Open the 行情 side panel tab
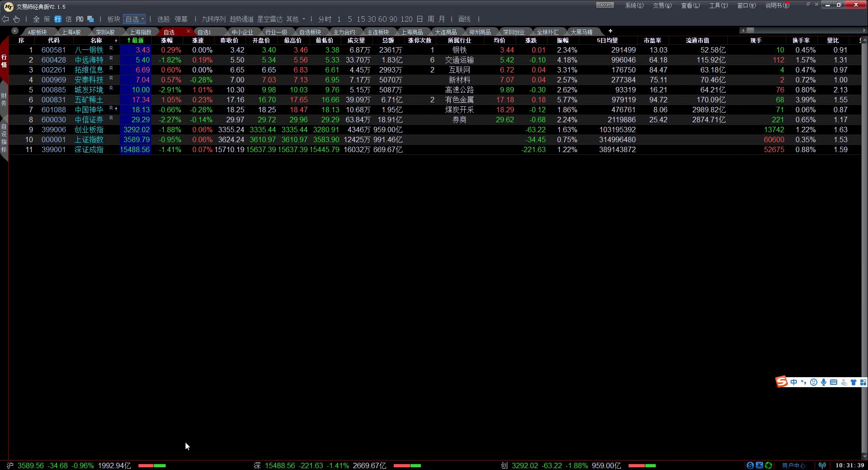The height and width of the screenshot is (470, 868). (x=4, y=61)
